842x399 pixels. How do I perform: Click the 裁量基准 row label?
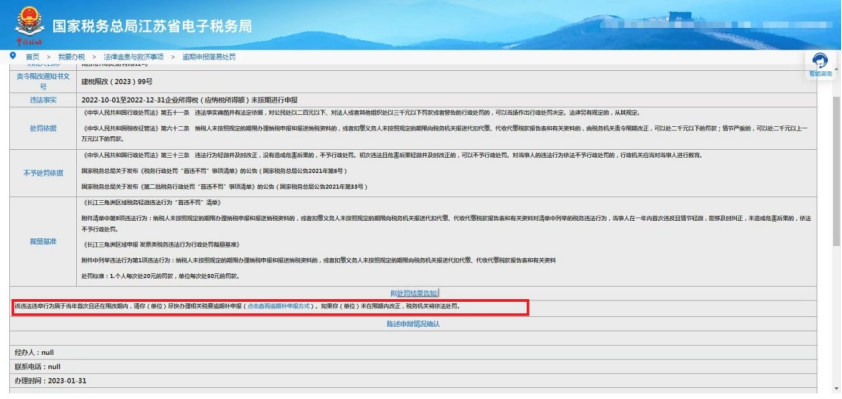click(43, 242)
